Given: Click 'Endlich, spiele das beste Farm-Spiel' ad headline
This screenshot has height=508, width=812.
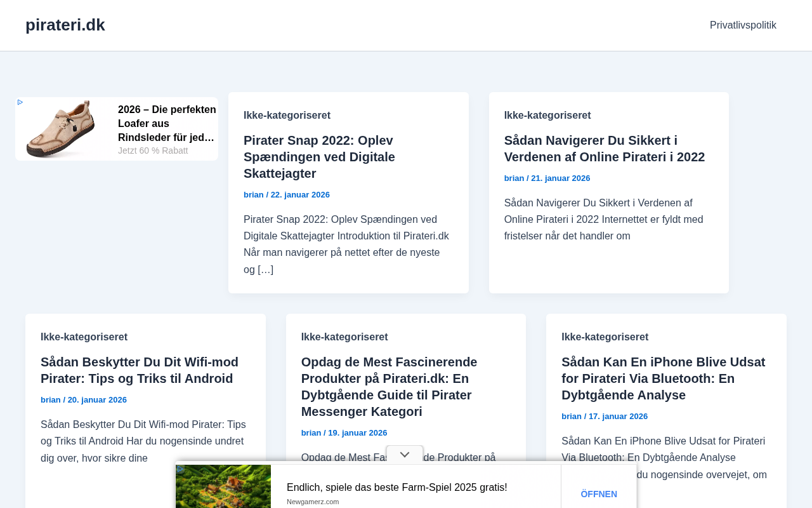Looking at the screenshot, I should tap(397, 487).
